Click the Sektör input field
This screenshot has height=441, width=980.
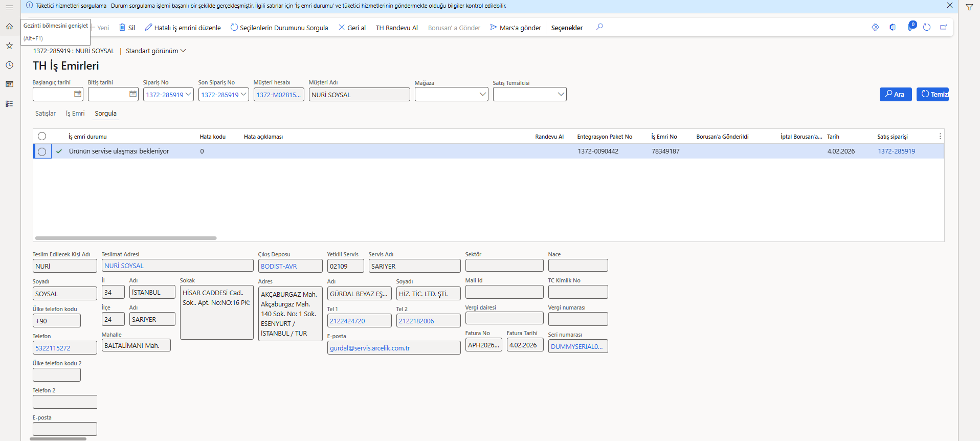point(504,265)
